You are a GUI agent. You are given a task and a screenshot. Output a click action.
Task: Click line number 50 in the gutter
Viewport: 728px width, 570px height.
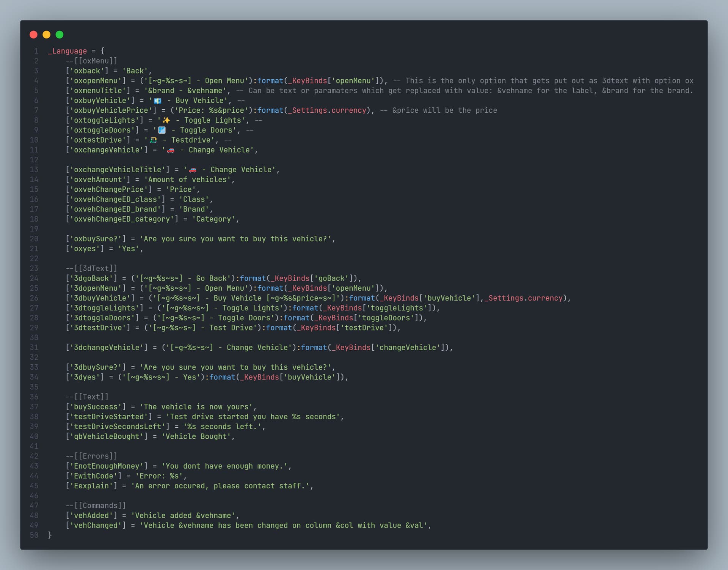[x=34, y=535]
